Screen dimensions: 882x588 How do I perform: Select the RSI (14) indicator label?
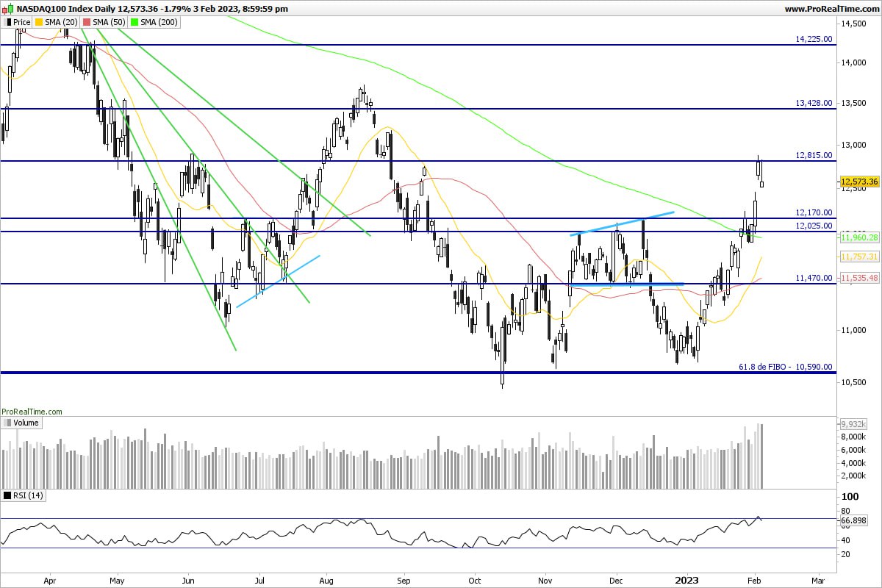[x=29, y=495]
